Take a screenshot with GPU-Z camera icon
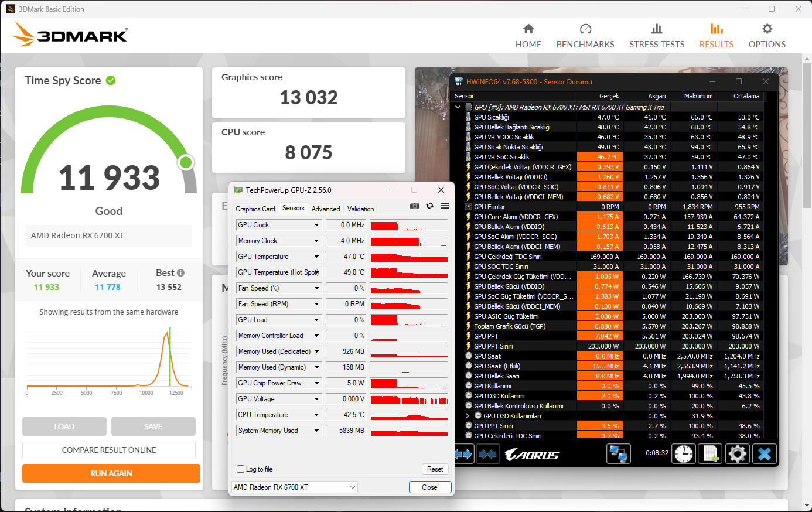The width and height of the screenshot is (812, 512). click(415, 206)
